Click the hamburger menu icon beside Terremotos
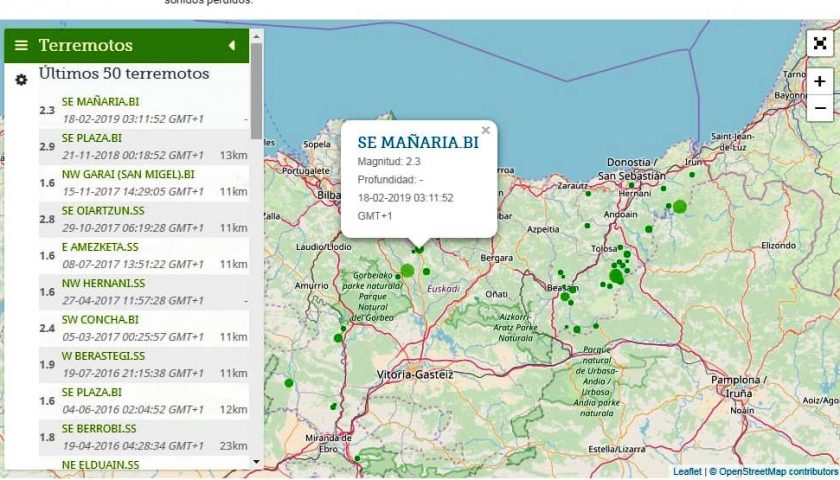The width and height of the screenshot is (840, 480). coord(21,45)
